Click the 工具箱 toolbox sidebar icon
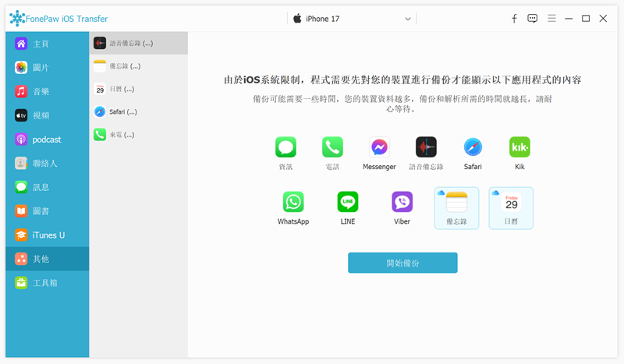The image size is (624, 364). click(x=21, y=282)
